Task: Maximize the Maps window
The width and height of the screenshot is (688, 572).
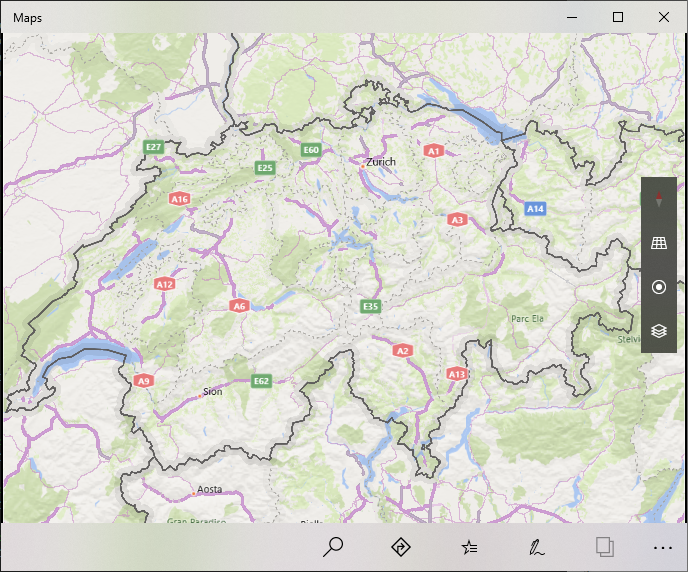Action: 618,17
